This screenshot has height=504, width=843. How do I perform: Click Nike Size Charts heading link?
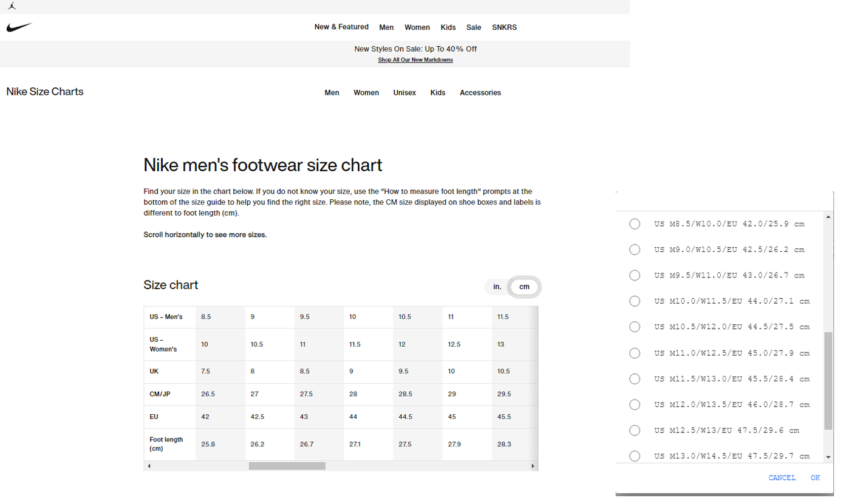tap(45, 92)
